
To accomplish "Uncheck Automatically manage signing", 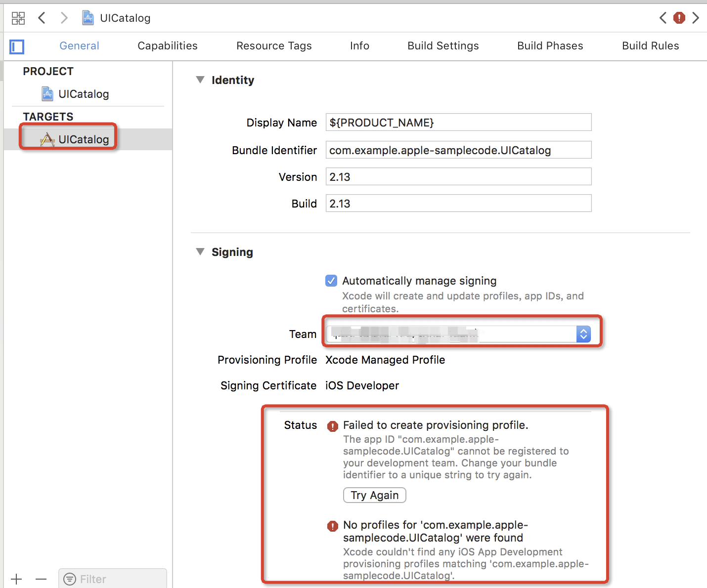I will 331,281.
